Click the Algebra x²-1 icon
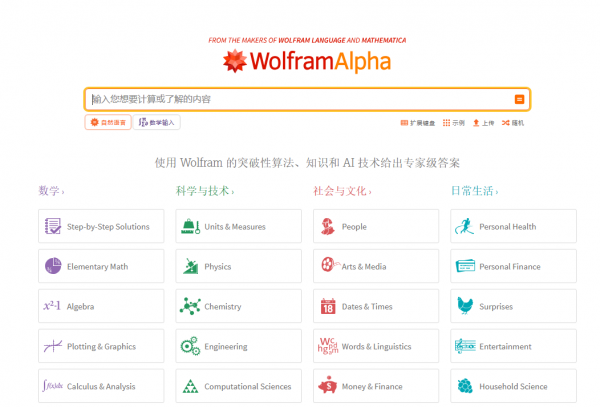 pyautogui.click(x=52, y=306)
